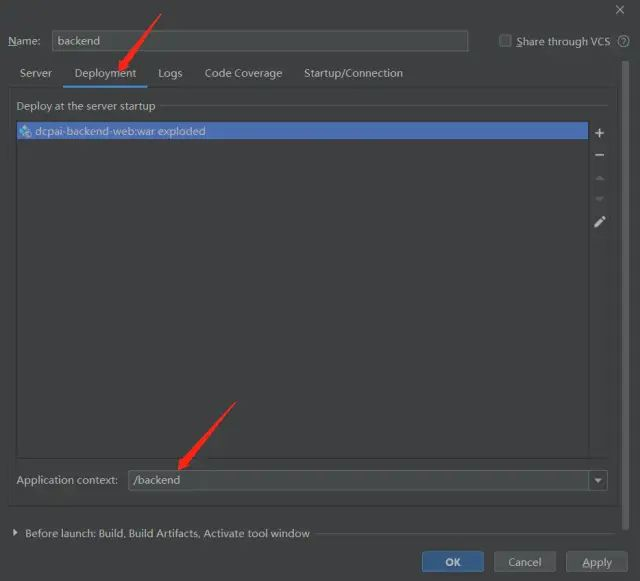Remove selected artifact with minus icon
This screenshot has height=581, width=640.
click(x=599, y=155)
